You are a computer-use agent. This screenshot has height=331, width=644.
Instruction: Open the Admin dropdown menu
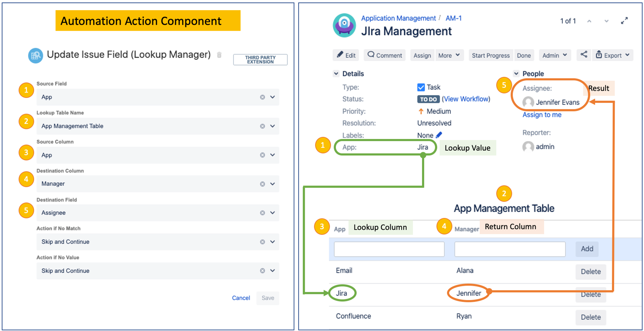(554, 55)
